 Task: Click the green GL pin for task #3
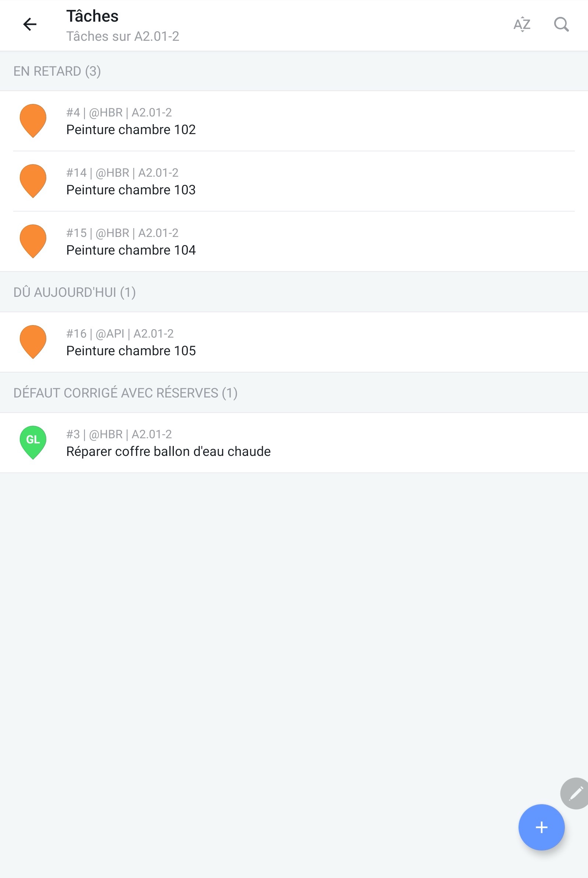[x=33, y=442]
